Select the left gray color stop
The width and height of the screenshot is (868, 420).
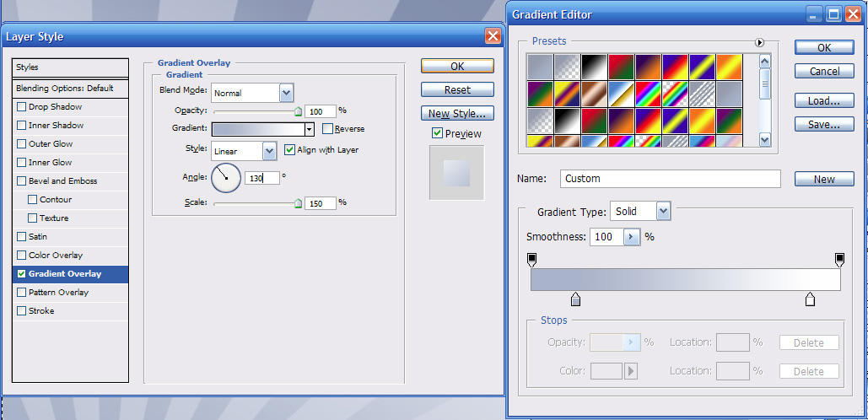[x=575, y=299]
